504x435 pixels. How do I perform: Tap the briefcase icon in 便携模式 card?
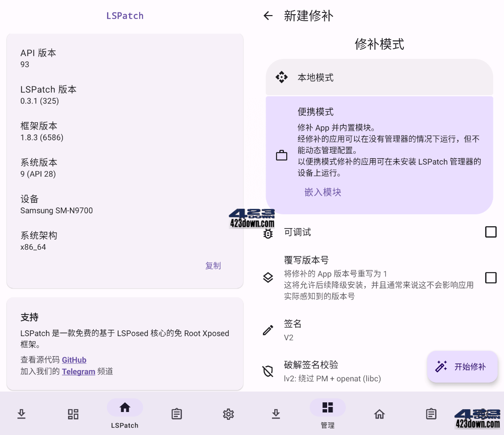coord(282,155)
